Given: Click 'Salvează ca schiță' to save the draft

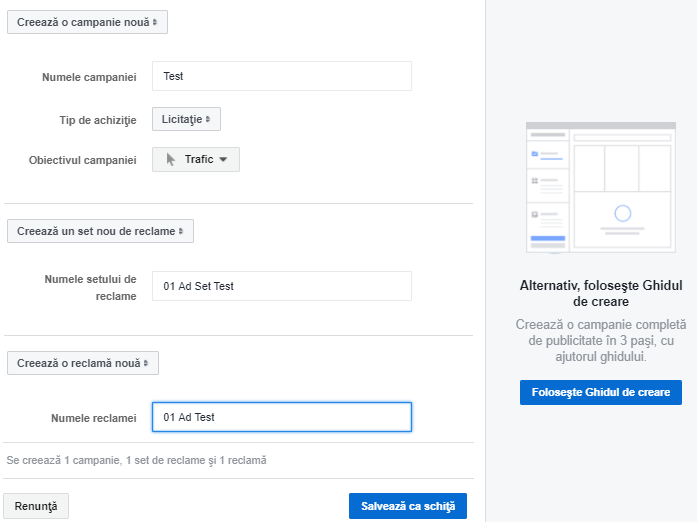Looking at the screenshot, I should coord(407,506).
